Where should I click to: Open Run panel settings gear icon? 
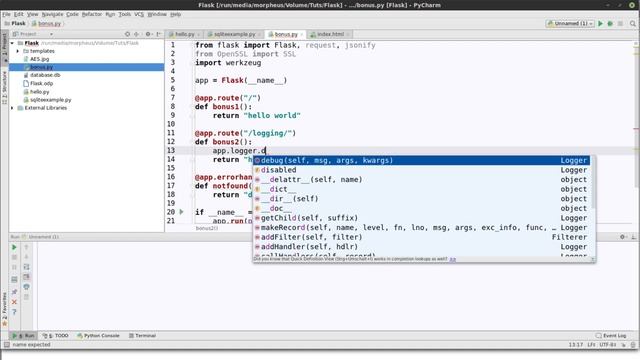point(623,237)
